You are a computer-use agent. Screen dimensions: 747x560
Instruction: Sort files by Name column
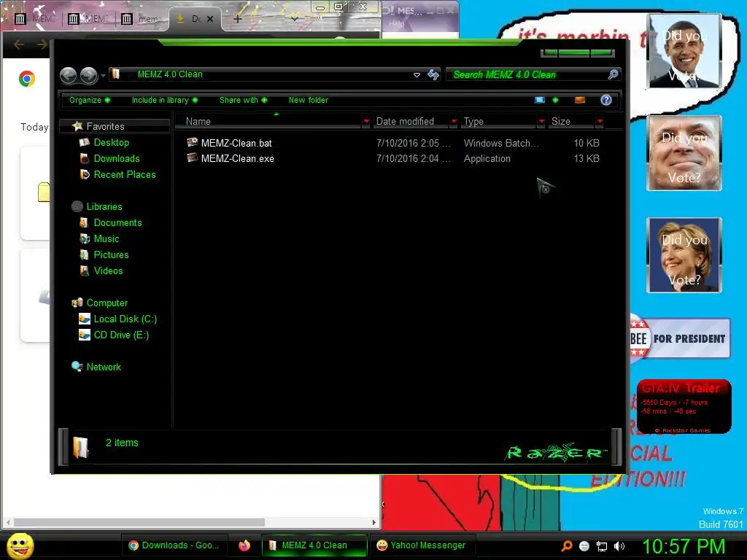coord(269,122)
